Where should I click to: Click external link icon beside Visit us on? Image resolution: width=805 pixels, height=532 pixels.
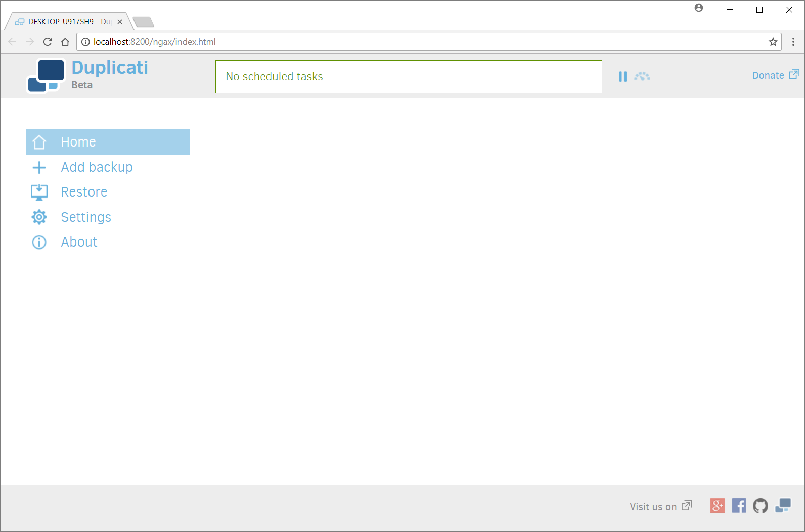tap(687, 505)
